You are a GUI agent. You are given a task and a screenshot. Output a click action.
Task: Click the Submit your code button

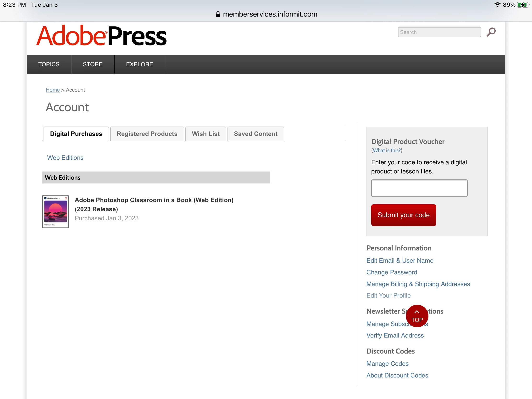point(403,215)
